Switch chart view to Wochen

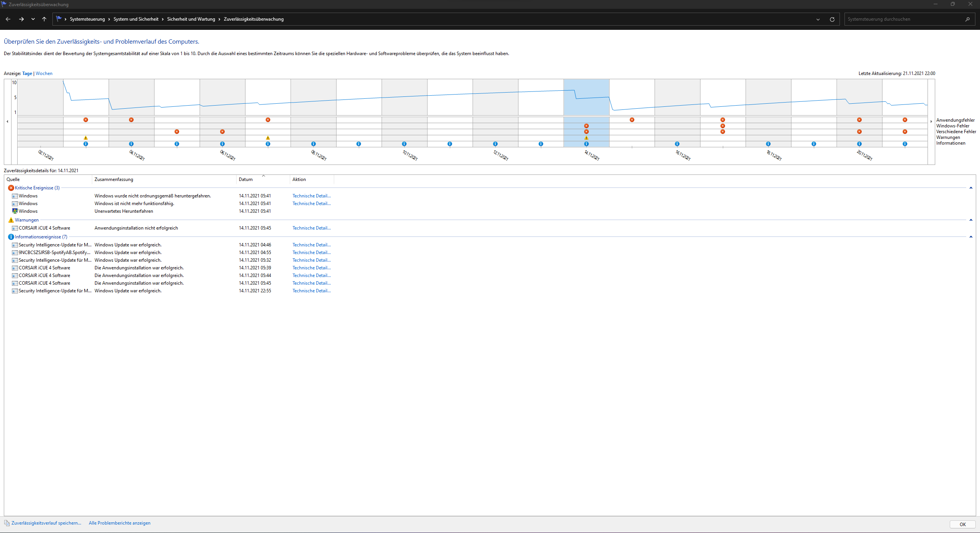point(44,73)
